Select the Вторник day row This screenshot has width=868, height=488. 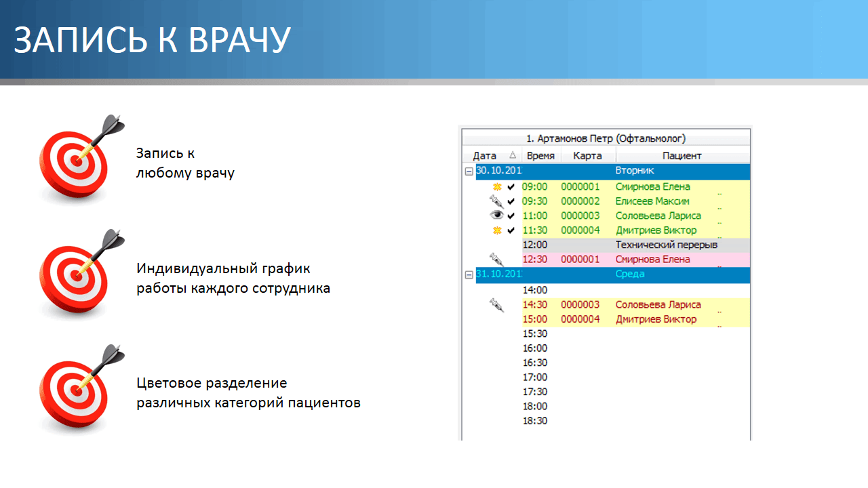point(613,171)
